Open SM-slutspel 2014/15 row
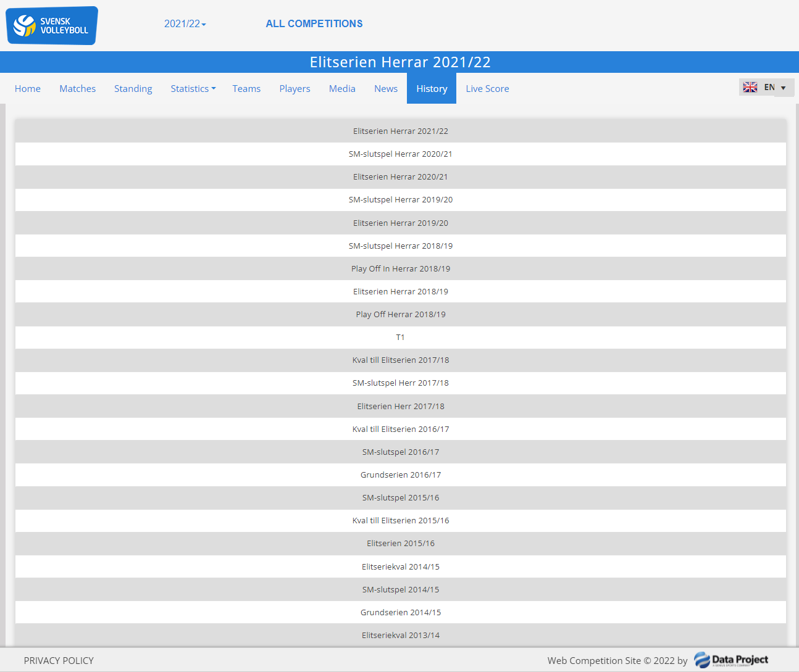799x672 pixels. pyautogui.click(x=401, y=589)
